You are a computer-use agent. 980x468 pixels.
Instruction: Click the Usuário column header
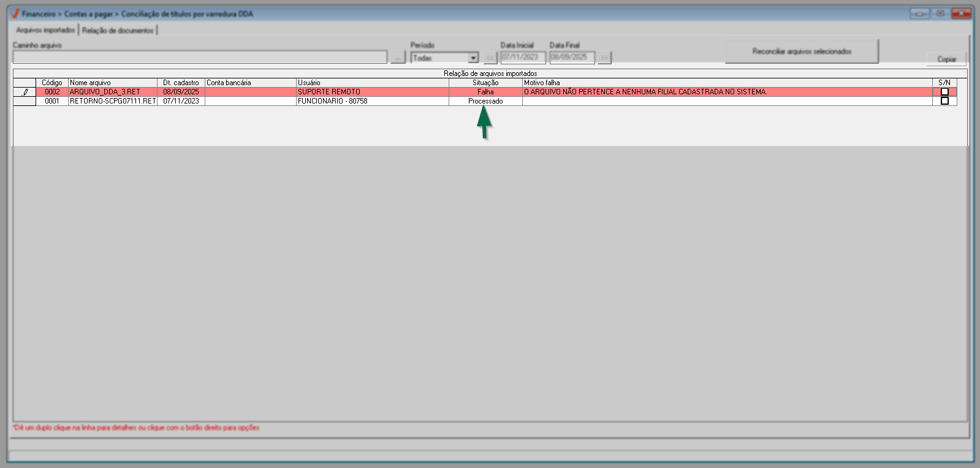[x=373, y=83]
